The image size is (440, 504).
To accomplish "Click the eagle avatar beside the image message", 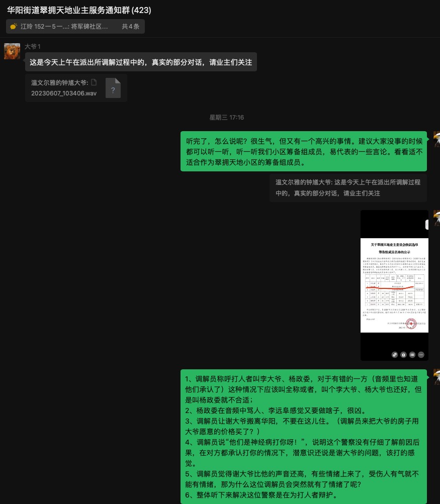I will (x=436, y=218).
